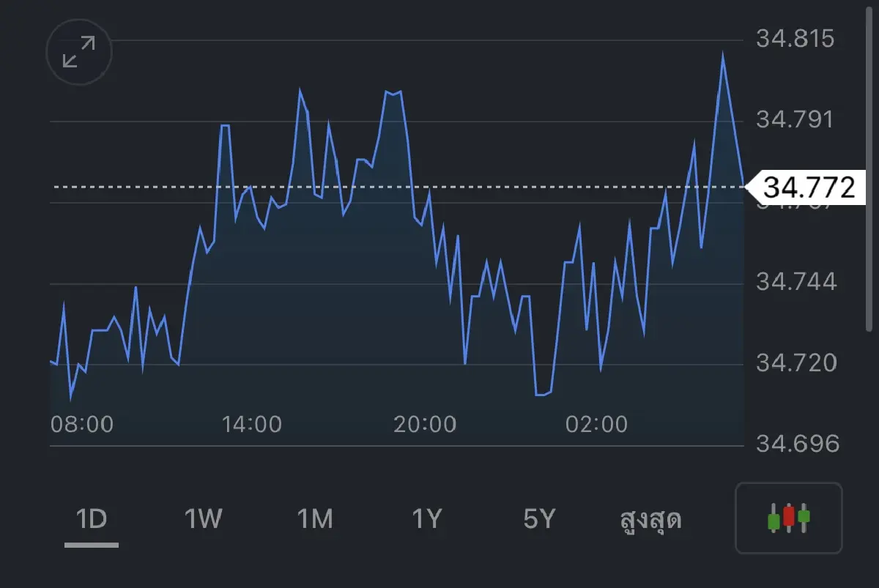Click the 20:00 time axis label
Viewport: 879px width, 588px height.
pyautogui.click(x=425, y=424)
